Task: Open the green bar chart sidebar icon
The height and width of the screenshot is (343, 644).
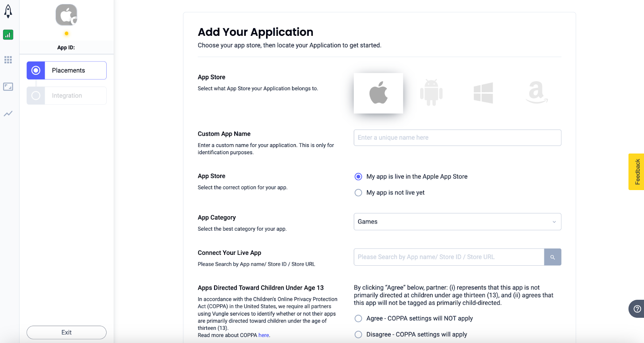Action: pos(8,35)
